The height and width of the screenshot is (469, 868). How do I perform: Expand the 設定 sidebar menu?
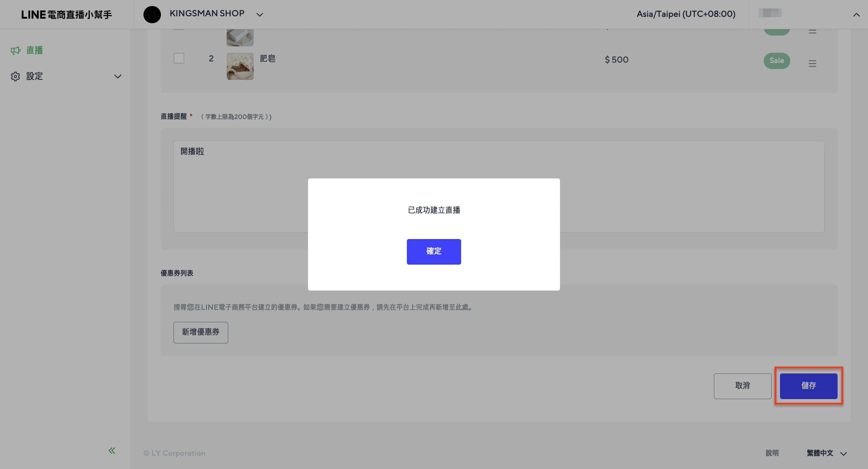point(65,76)
